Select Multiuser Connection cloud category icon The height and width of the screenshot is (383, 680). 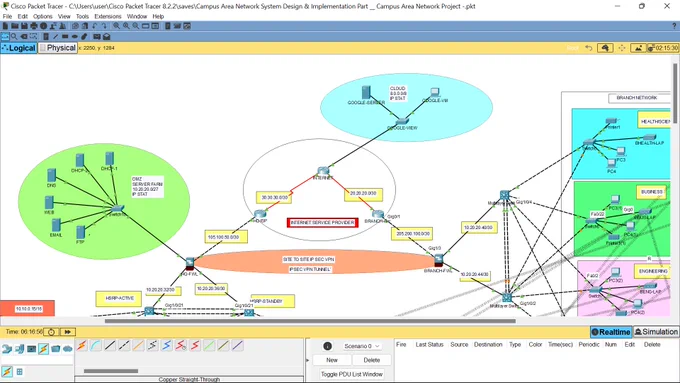point(68,349)
